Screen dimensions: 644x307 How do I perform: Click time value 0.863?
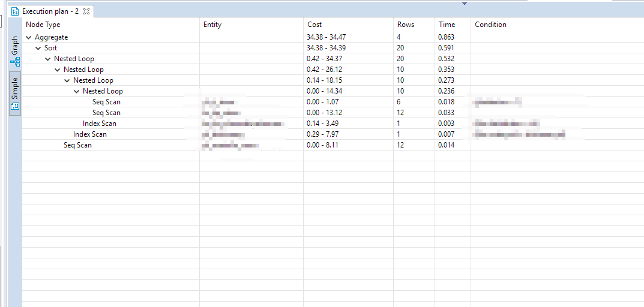(447, 37)
